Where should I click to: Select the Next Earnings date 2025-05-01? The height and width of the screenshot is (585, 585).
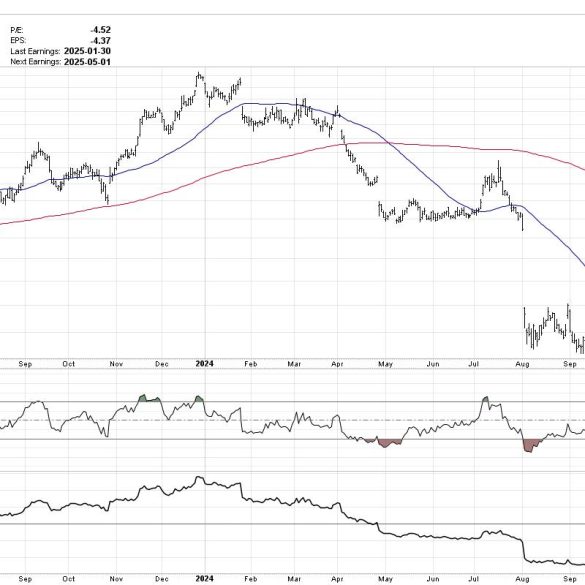(x=87, y=62)
